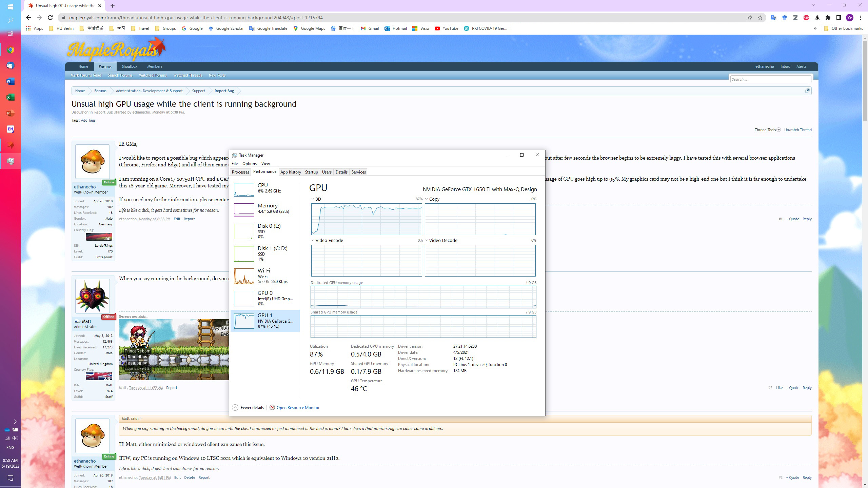Screen dimensions: 868x488
Task: Open forum Inbox
Action: [785, 66]
